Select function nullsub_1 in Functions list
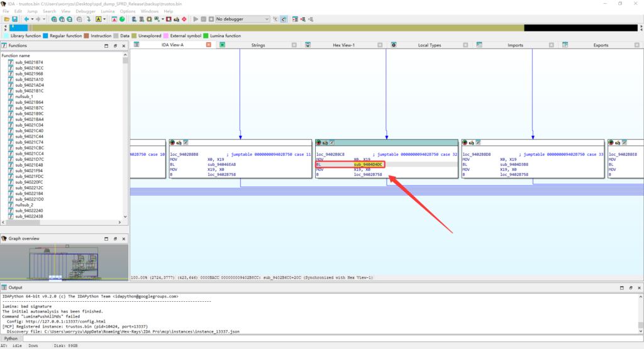This screenshot has height=349, width=644. click(25, 96)
